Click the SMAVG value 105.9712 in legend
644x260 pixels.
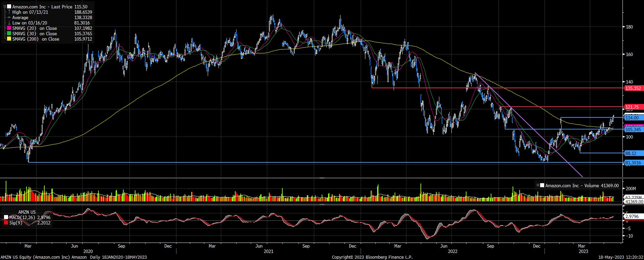point(83,39)
